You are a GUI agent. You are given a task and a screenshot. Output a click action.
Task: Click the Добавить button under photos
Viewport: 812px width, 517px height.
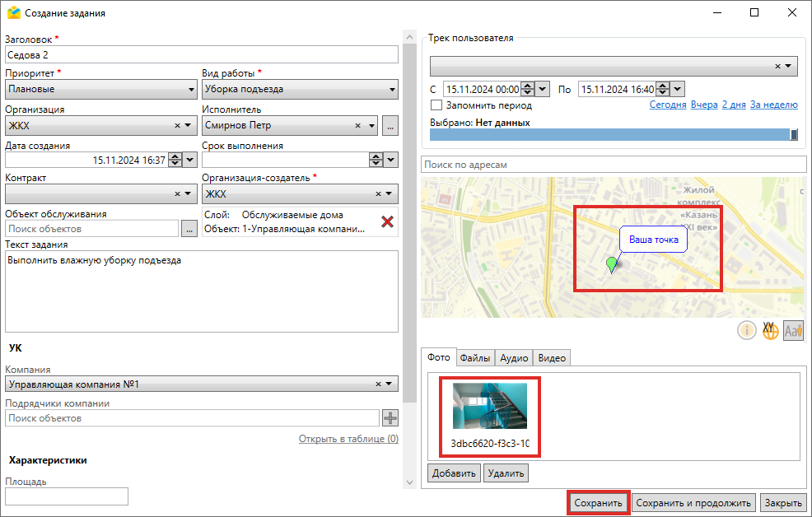pos(454,473)
